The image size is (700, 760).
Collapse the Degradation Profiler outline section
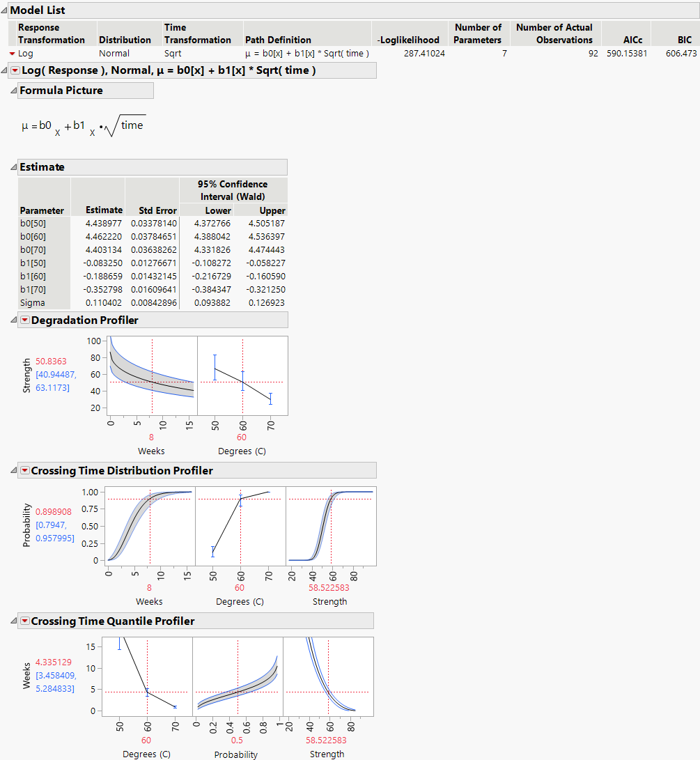13,320
